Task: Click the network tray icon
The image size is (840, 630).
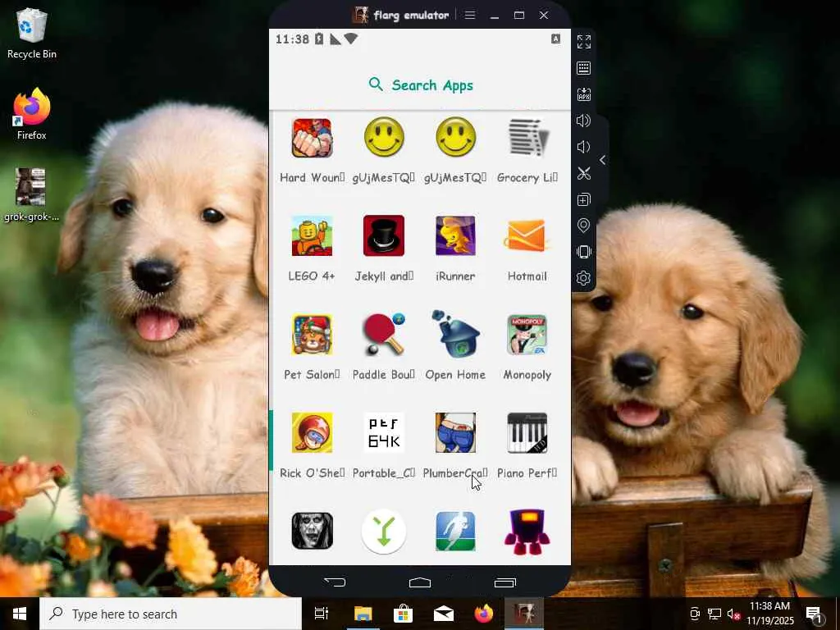Action: (714, 614)
